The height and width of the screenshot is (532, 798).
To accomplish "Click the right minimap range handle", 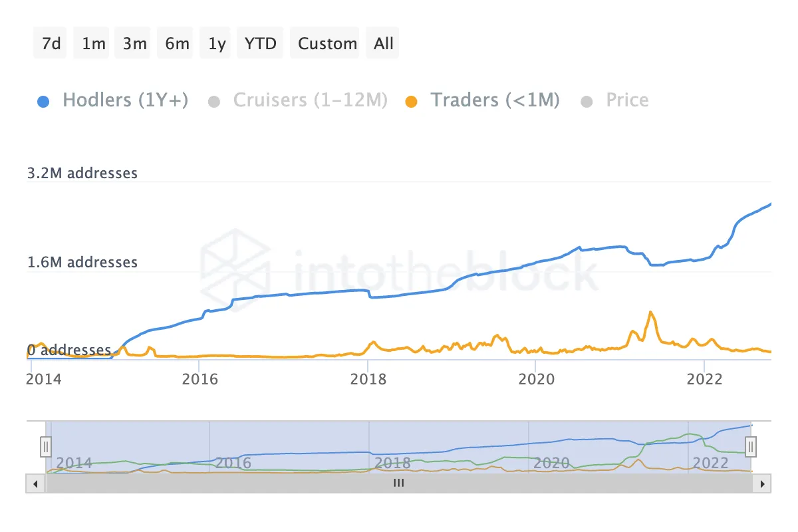I will (x=749, y=447).
